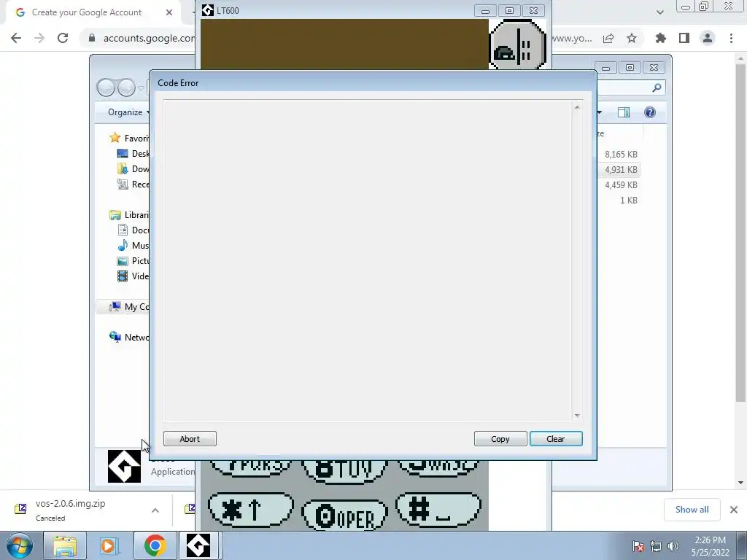Click Explorer forward navigation button
747x560 pixels.
point(126,87)
